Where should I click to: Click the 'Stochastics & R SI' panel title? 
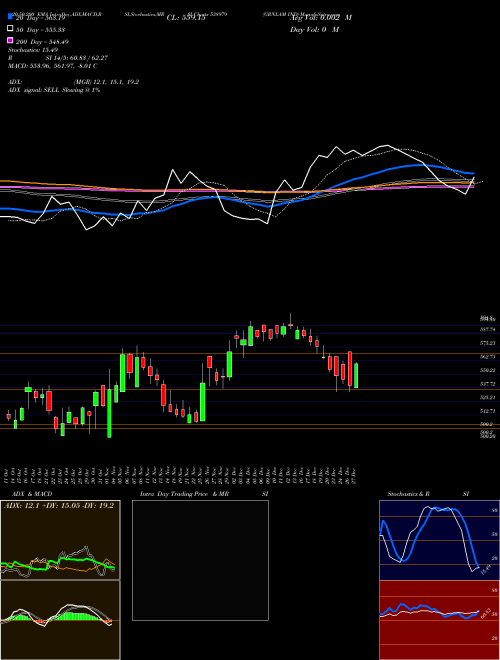pyautogui.click(x=428, y=494)
